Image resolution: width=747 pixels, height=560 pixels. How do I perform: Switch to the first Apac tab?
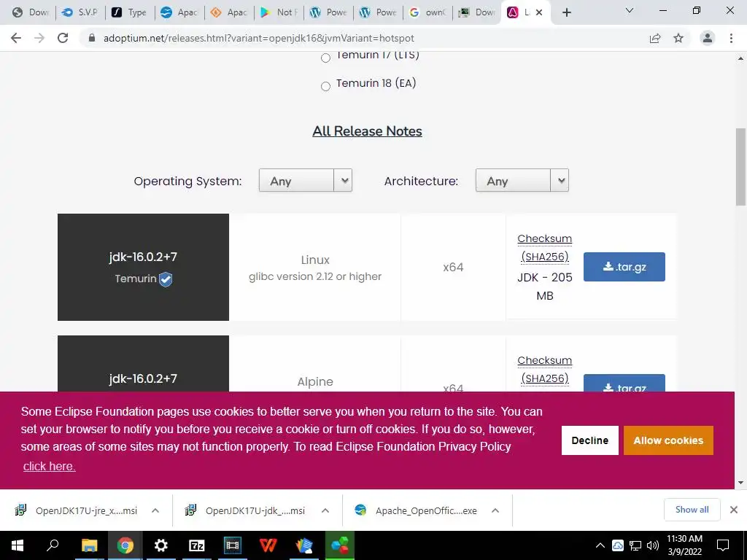pos(179,12)
